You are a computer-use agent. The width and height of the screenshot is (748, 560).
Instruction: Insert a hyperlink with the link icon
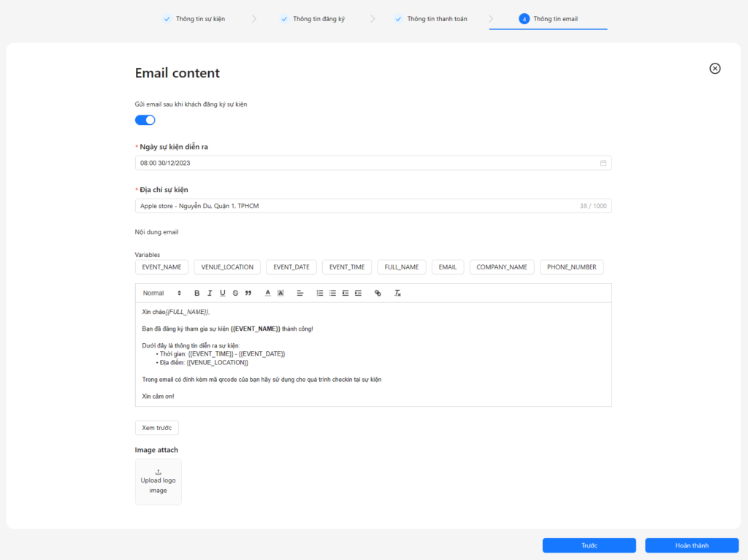click(x=378, y=293)
